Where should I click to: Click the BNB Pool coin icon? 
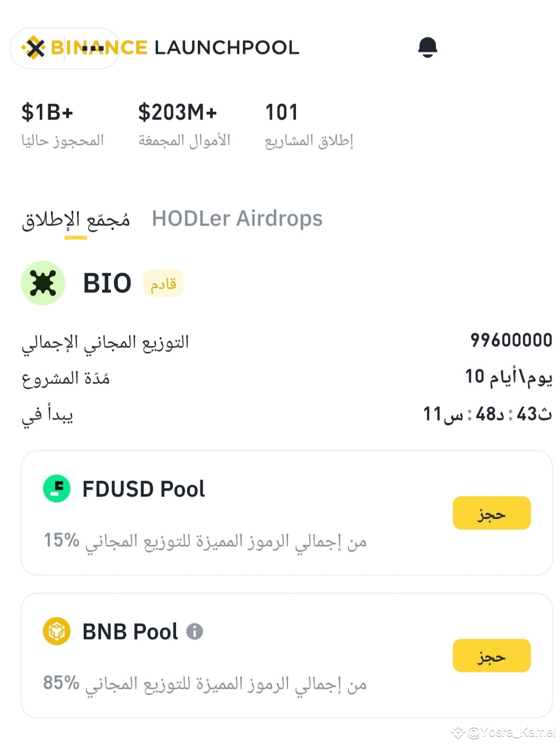click(57, 631)
